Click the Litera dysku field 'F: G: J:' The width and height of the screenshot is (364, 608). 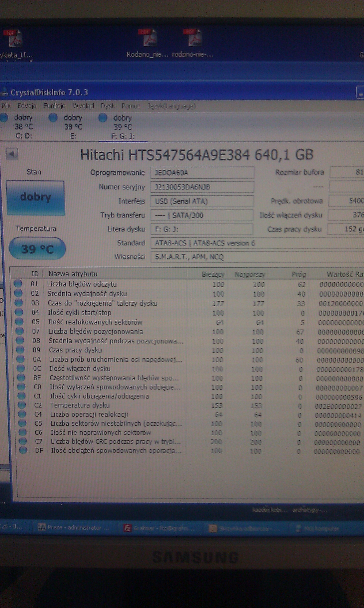[x=202, y=229]
